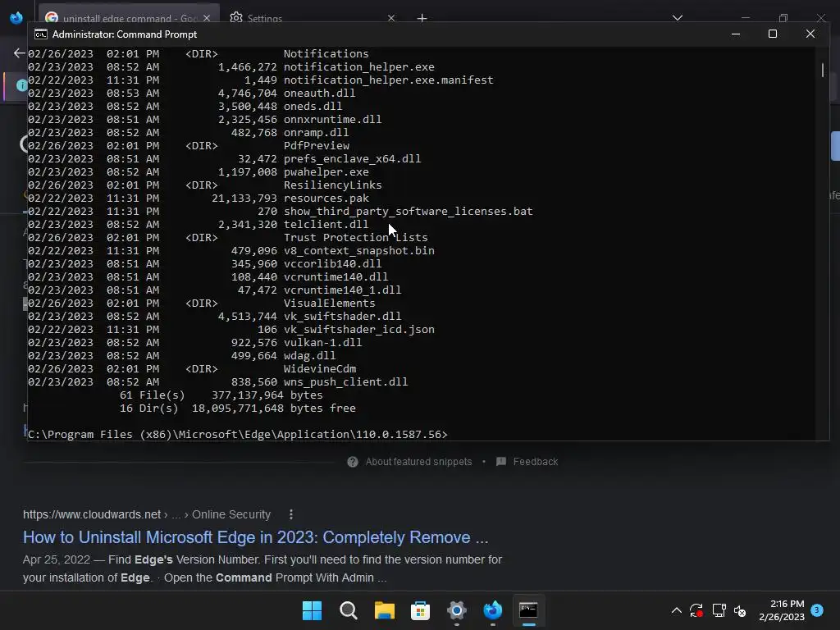Screen dimensions: 840x630
Task: Switch to the Settings browser tab
Action: pos(264,18)
